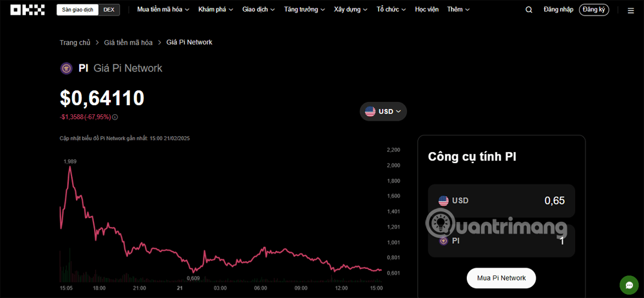Expand the Mua tiền mã hóa menu
Viewport: 644px width, 298px height.
tap(164, 10)
